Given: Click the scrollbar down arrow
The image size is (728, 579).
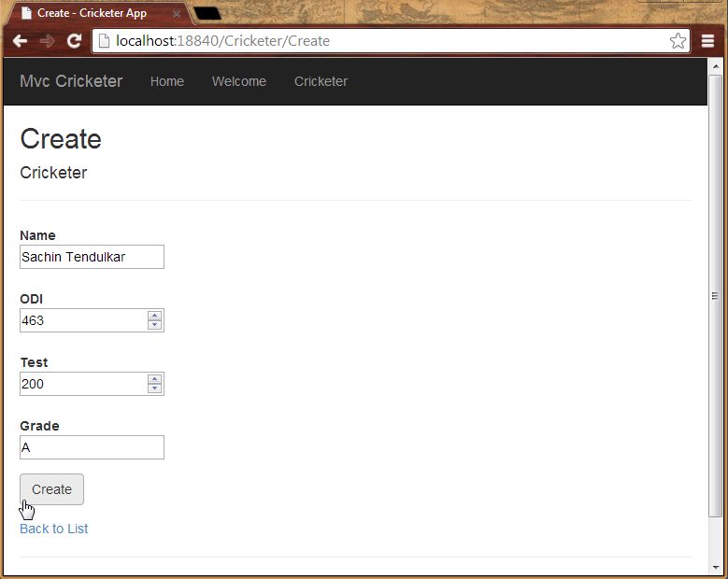Looking at the screenshot, I should click(x=716, y=568).
